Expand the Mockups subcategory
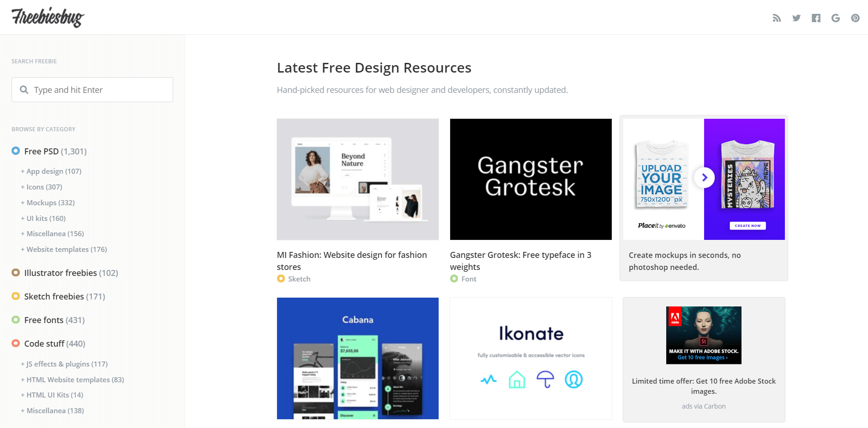This screenshot has width=868, height=428. (x=48, y=202)
